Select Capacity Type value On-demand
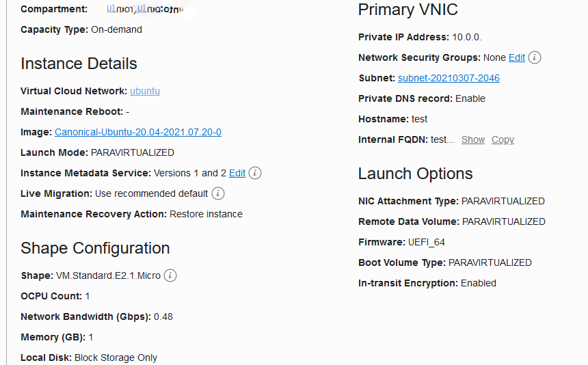The width and height of the screenshot is (588, 365). pyautogui.click(x=117, y=29)
